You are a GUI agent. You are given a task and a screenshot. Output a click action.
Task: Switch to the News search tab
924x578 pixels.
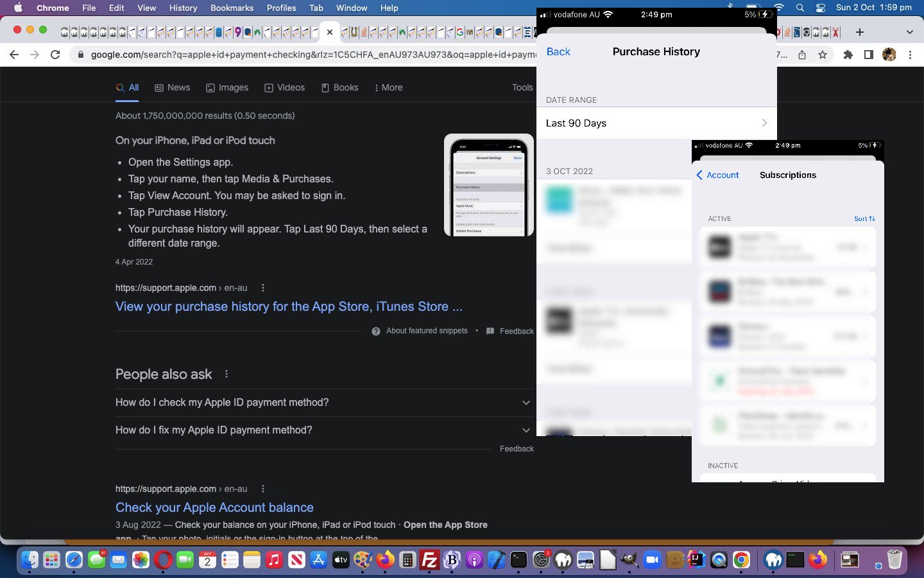(173, 87)
